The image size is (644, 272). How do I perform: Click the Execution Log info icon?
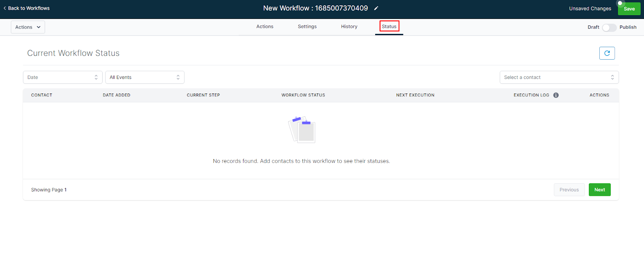(x=556, y=96)
